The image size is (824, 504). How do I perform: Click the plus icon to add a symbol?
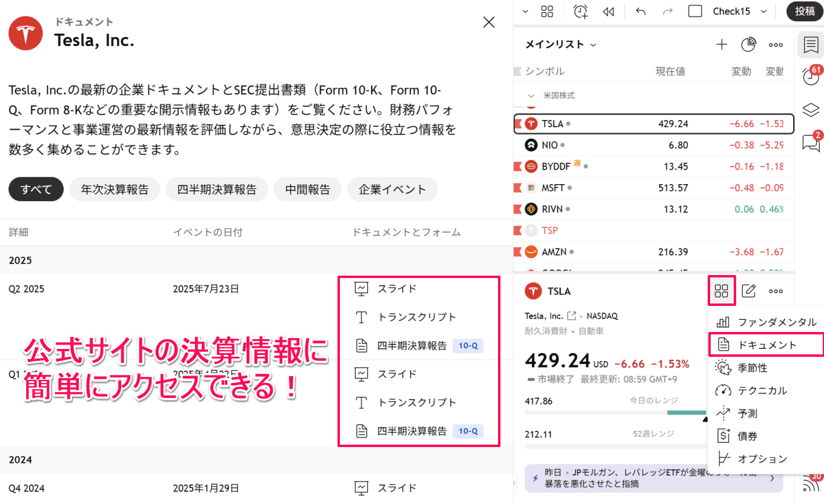click(722, 44)
